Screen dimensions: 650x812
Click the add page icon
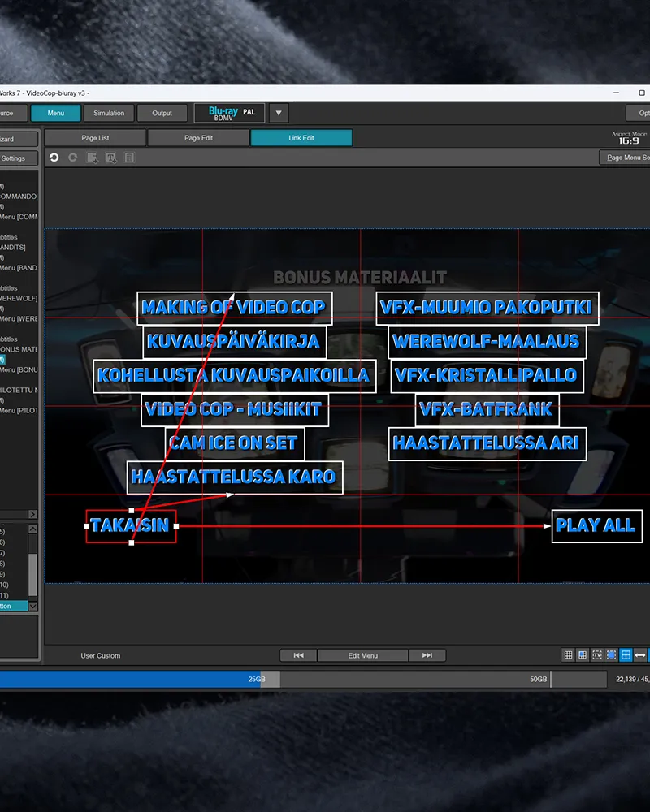tap(93, 158)
